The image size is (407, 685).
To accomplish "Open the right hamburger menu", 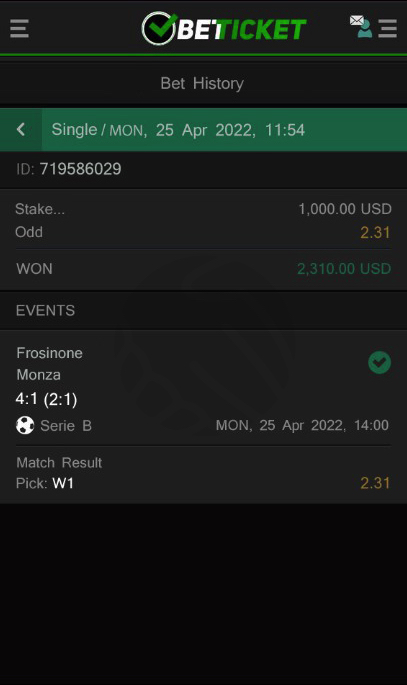I will [x=387, y=29].
